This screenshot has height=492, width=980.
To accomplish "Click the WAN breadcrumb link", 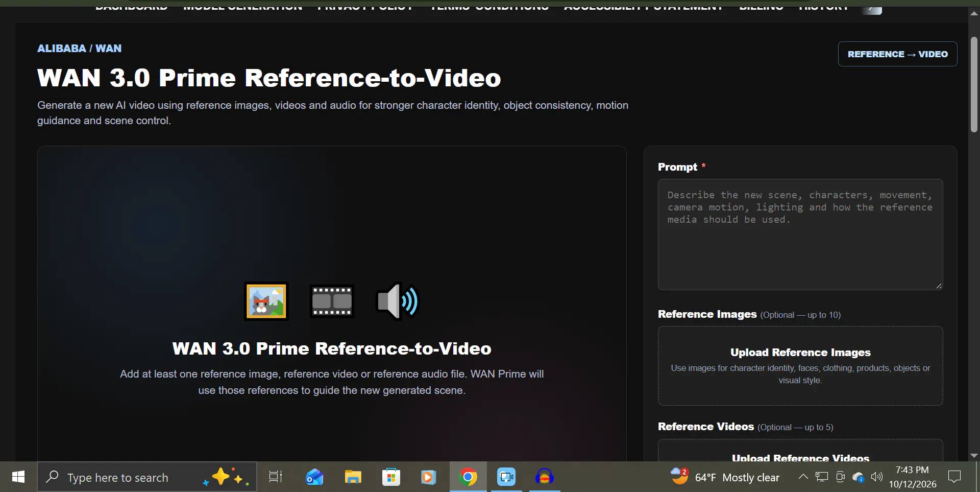I will point(109,48).
